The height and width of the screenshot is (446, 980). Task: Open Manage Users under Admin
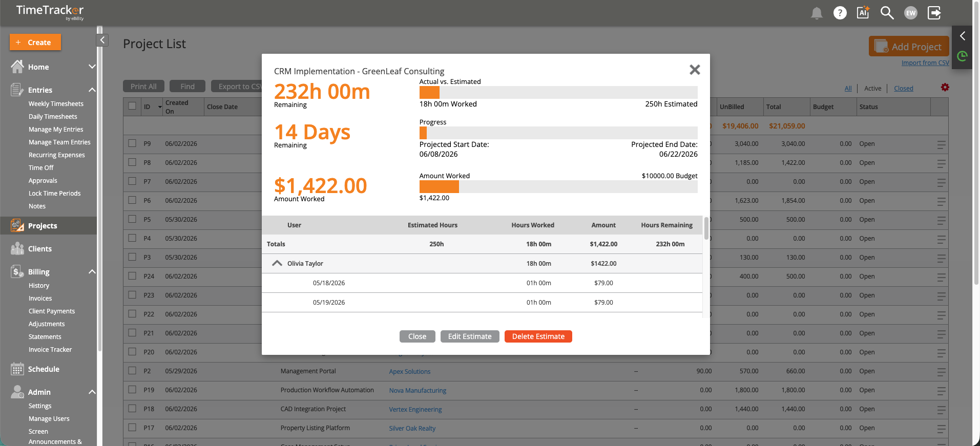pos(49,418)
